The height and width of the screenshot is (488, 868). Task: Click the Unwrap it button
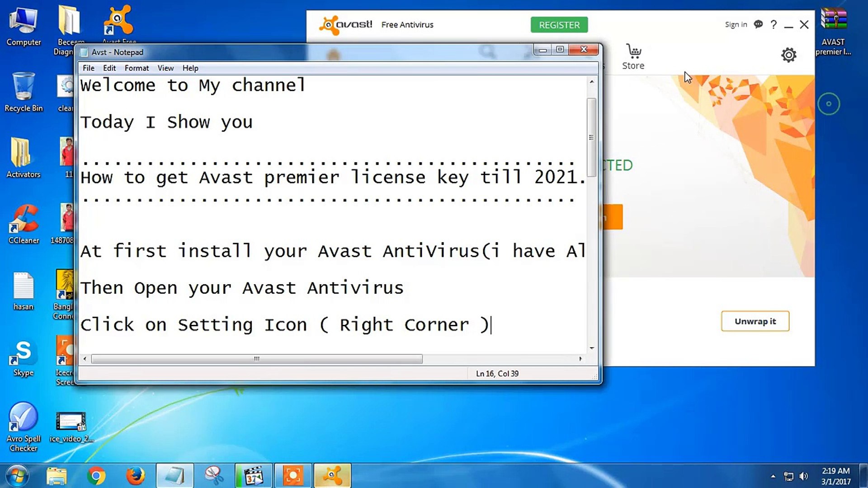point(755,321)
